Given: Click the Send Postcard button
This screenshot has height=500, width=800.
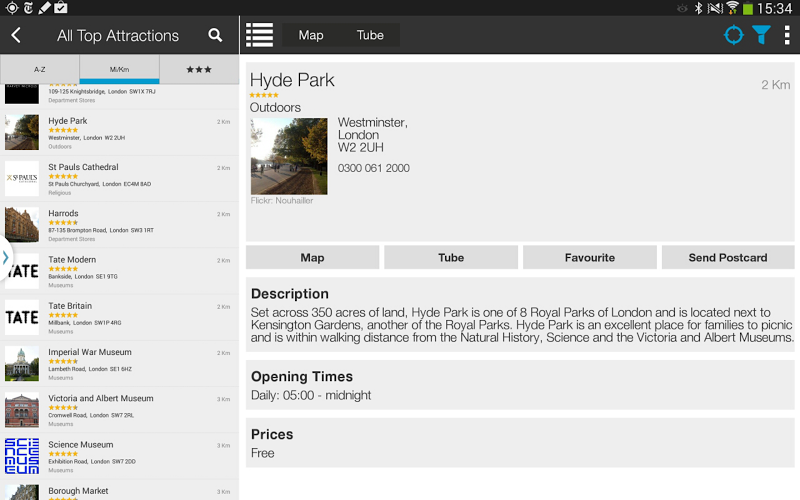Looking at the screenshot, I should [728, 258].
